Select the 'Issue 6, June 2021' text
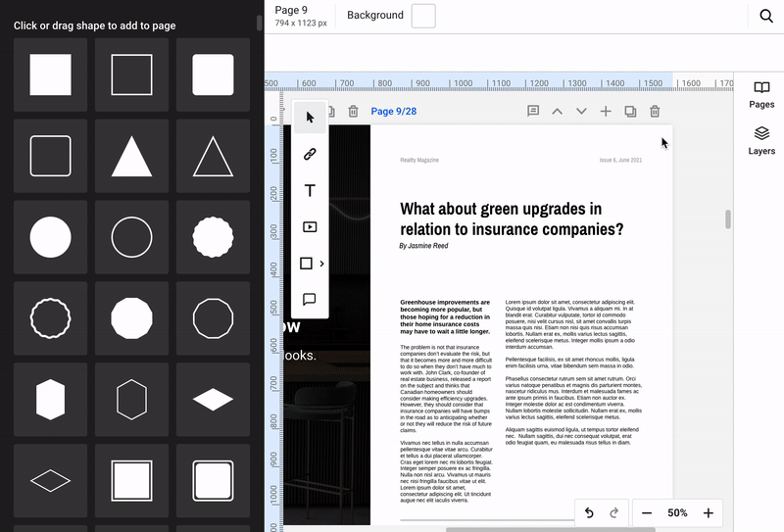This screenshot has height=532, width=784. point(620,160)
